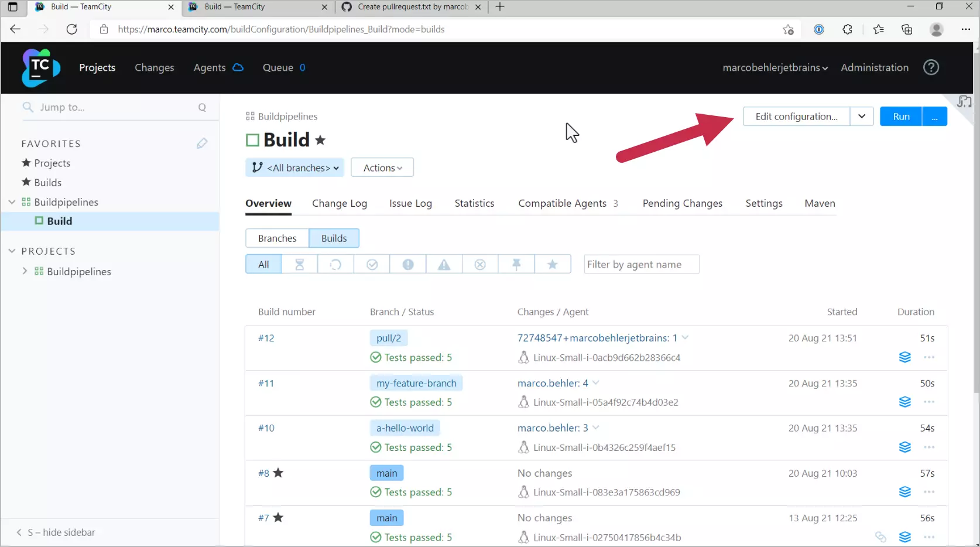Open build #11 link

266,383
